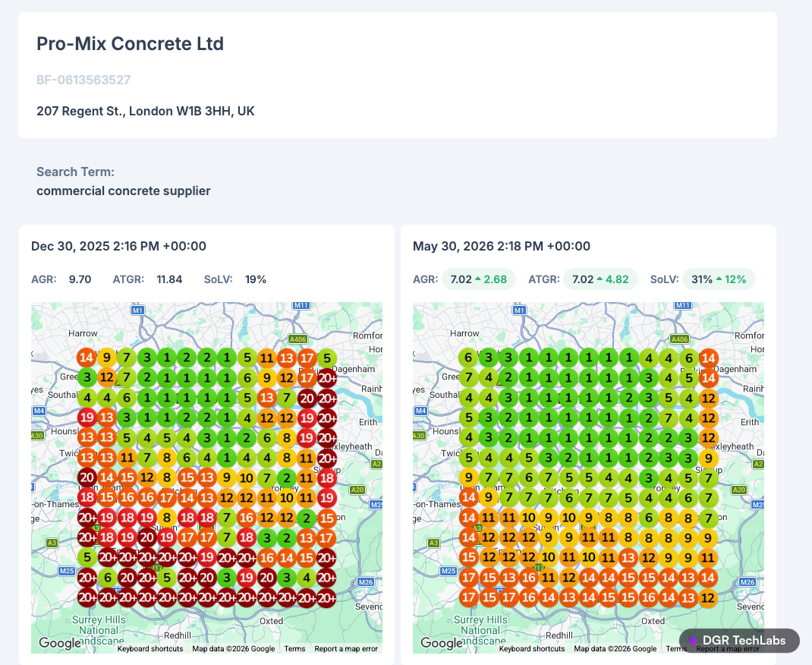This screenshot has height=665, width=812.
Task: Click the SoLV value 19%
Action: point(255,279)
